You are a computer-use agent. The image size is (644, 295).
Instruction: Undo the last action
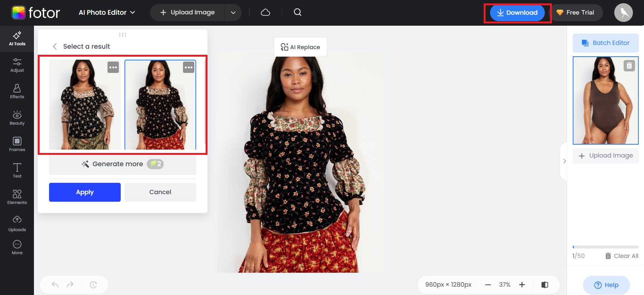[55, 285]
